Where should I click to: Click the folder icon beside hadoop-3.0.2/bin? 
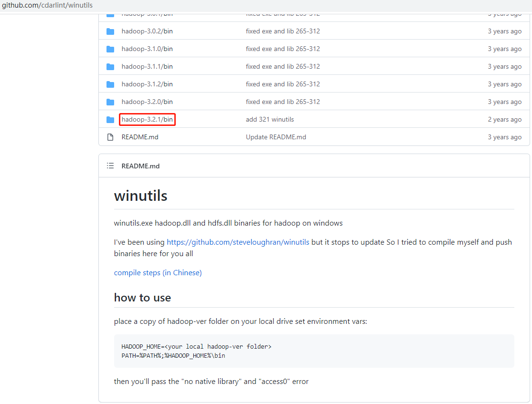110,31
